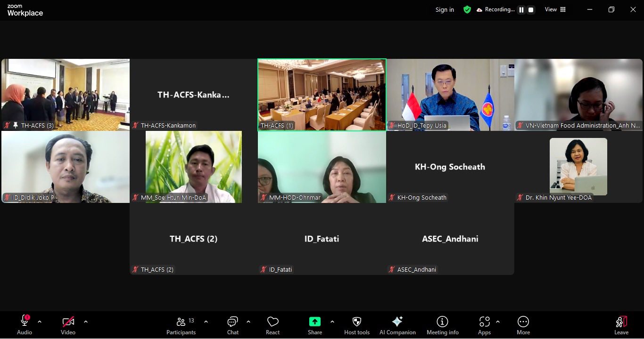
Task: Click the Recording status label
Action: tap(500, 9)
